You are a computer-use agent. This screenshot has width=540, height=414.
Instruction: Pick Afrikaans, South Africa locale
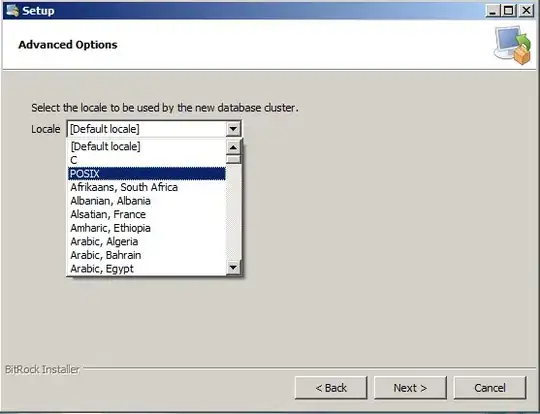[x=147, y=187]
